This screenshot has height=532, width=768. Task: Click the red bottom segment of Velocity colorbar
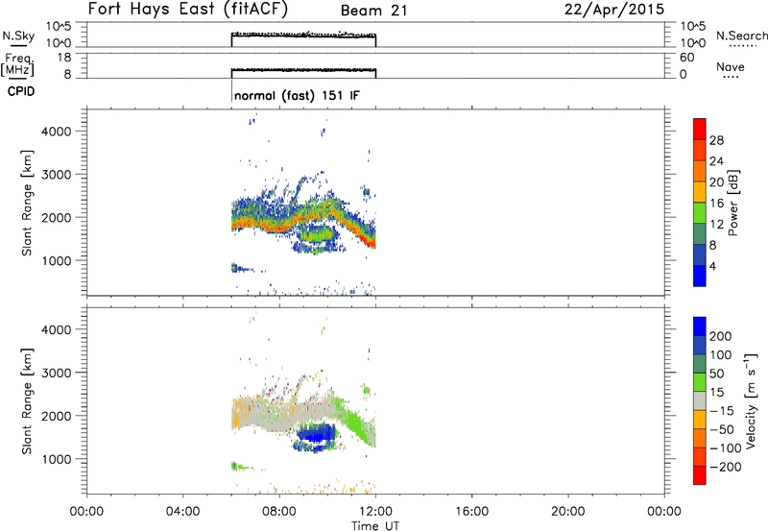point(700,475)
